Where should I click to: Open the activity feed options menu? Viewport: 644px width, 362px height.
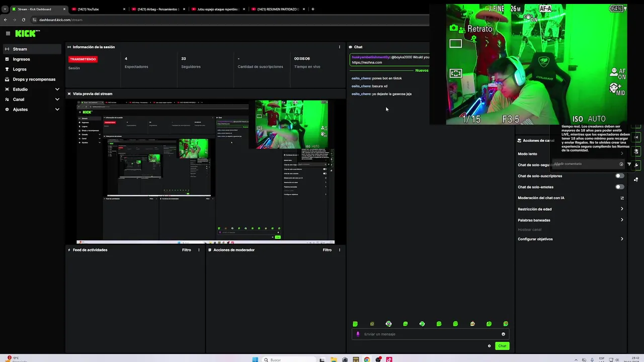point(199,250)
